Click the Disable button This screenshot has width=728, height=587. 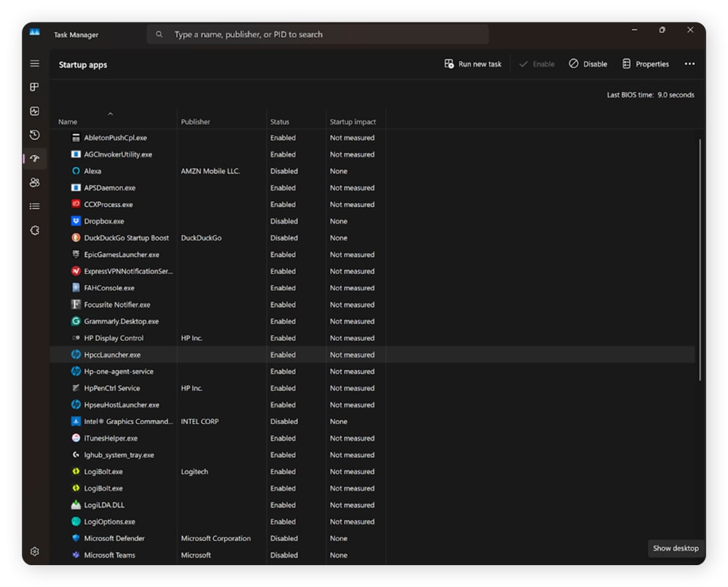587,64
